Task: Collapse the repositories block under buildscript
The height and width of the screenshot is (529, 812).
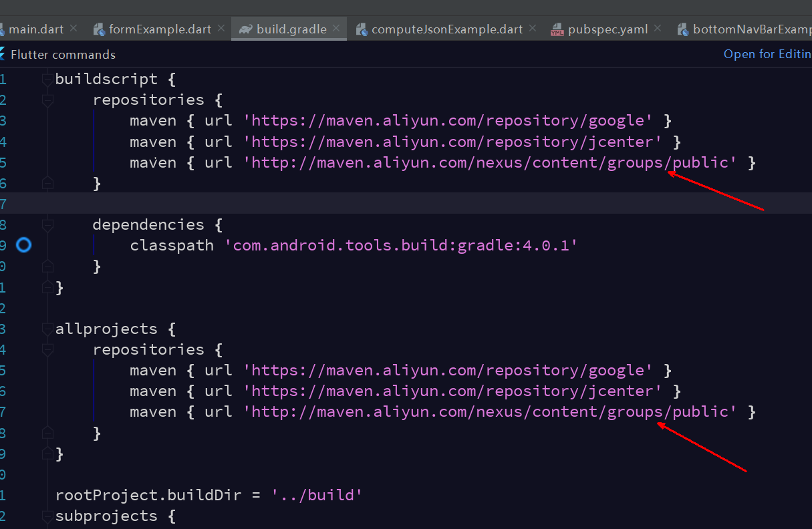Action: tap(47, 100)
